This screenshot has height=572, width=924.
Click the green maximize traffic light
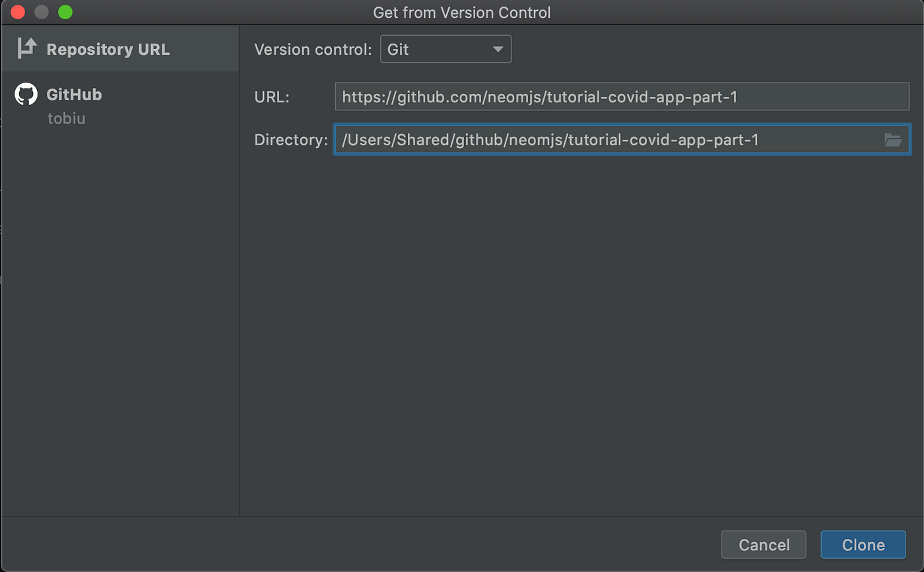point(65,12)
